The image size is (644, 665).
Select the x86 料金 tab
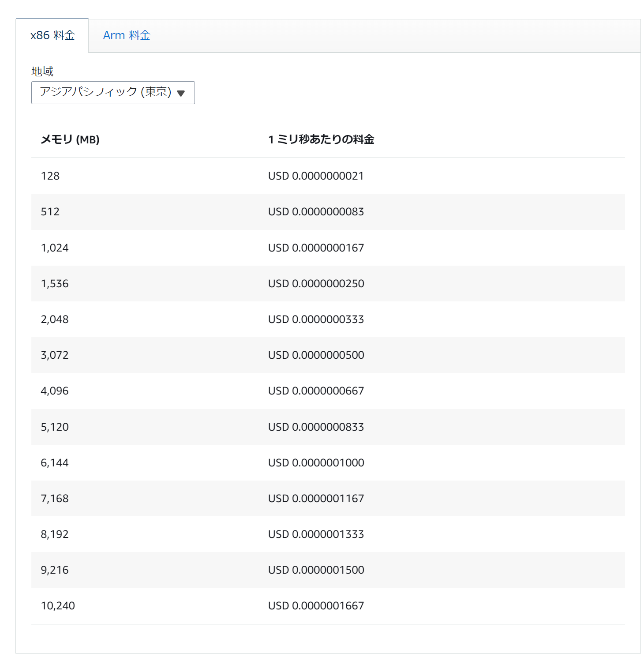(x=52, y=35)
